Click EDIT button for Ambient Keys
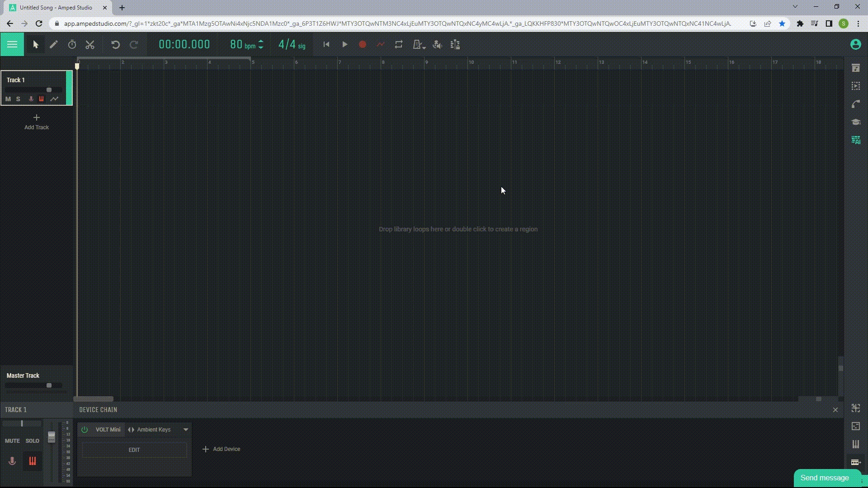 (134, 449)
